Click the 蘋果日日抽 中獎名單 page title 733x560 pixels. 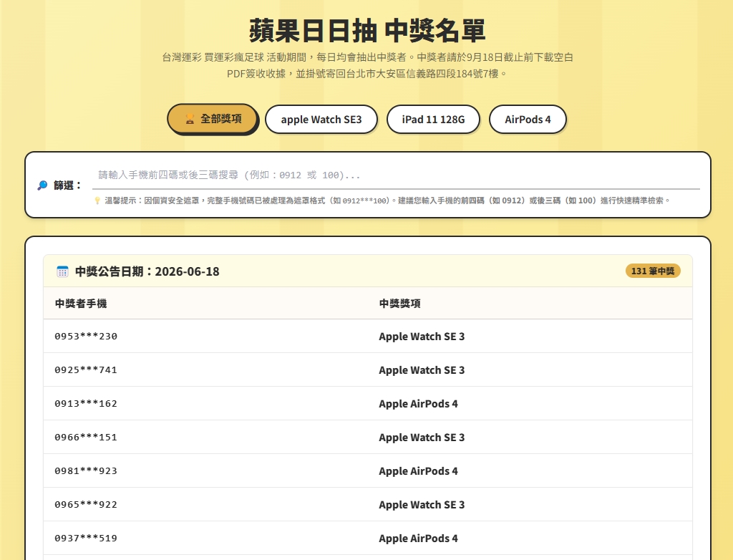367,31
